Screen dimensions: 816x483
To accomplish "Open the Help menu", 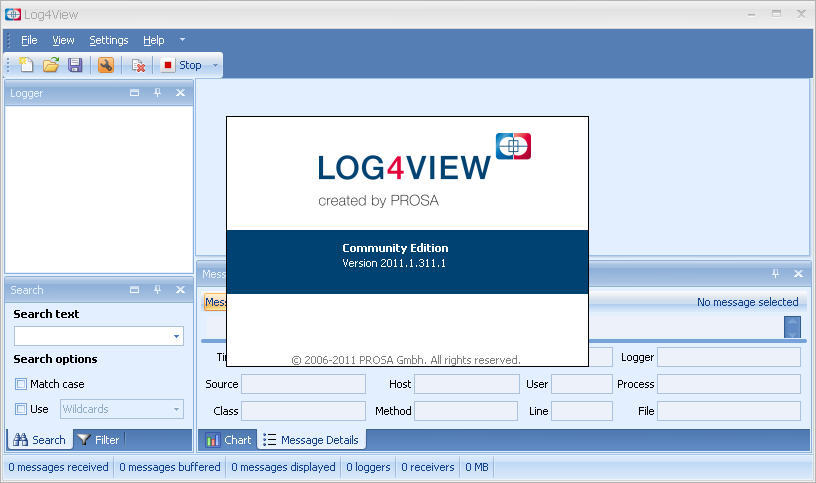I will pyautogui.click(x=154, y=40).
